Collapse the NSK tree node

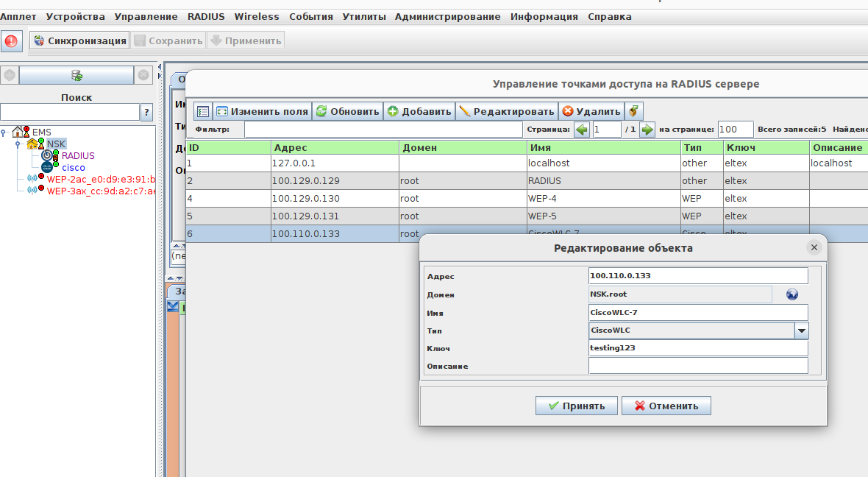pos(18,144)
